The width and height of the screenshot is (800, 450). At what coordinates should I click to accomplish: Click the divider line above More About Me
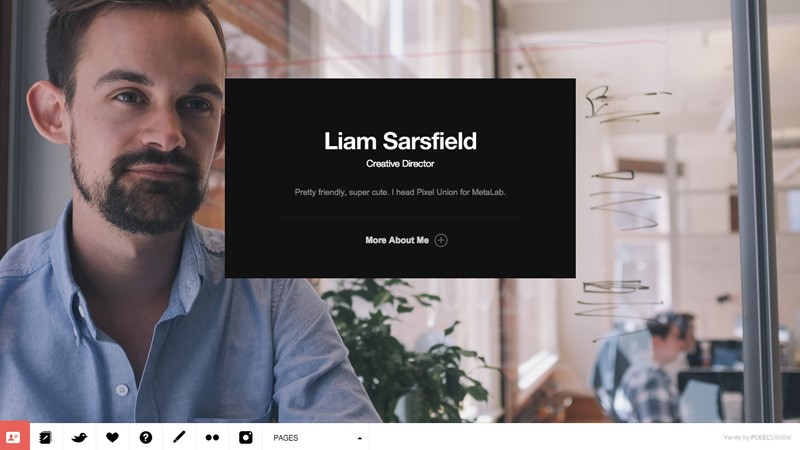coord(400,218)
